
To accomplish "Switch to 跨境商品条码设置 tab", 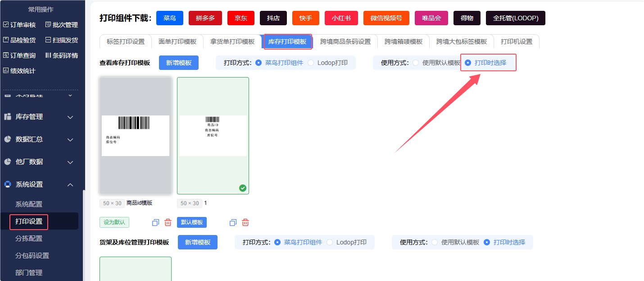I will coord(345,41).
